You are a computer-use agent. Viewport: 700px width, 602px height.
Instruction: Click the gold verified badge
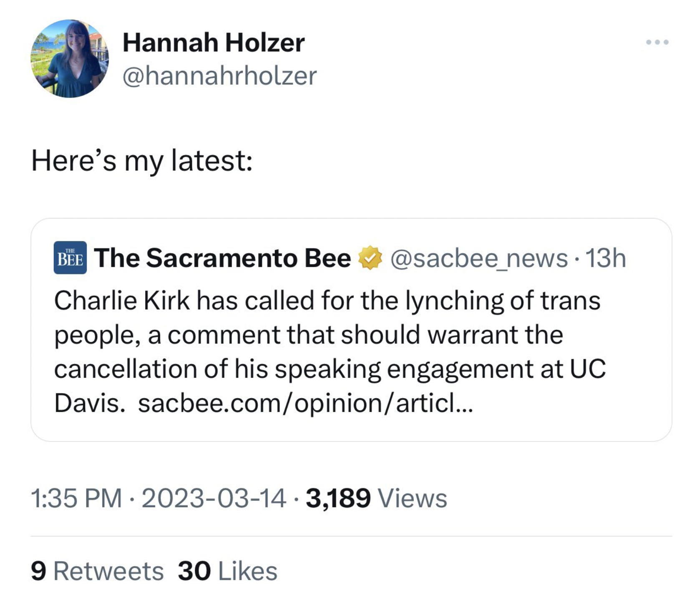pyautogui.click(x=370, y=258)
